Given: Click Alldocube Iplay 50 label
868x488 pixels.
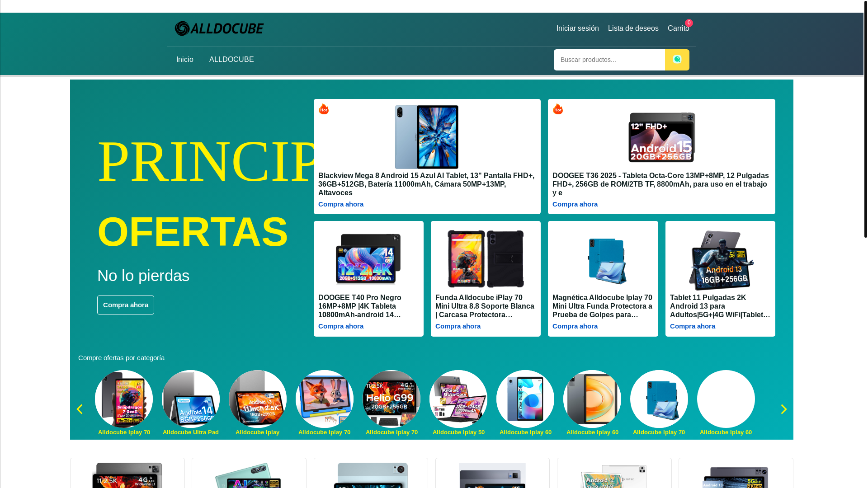Looking at the screenshot, I should pyautogui.click(x=458, y=432).
